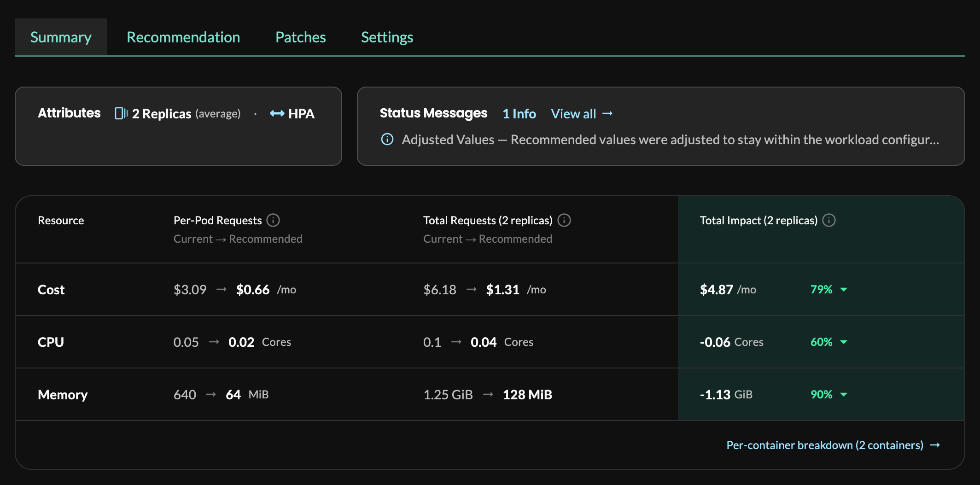This screenshot has width=980, height=485.
Task: Click the $4.87 total cost impact
Action: pyautogui.click(x=717, y=290)
